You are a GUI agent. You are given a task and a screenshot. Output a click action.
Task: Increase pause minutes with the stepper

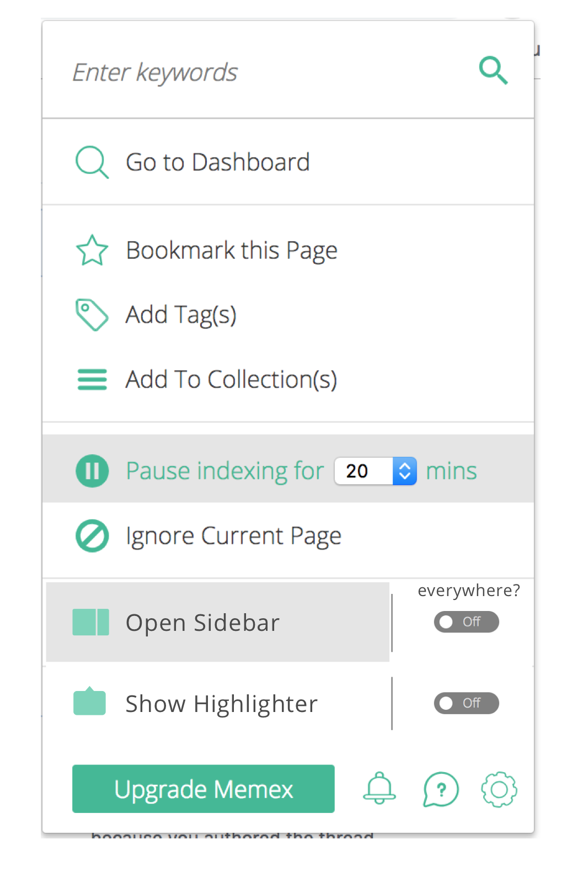pyautogui.click(x=405, y=465)
